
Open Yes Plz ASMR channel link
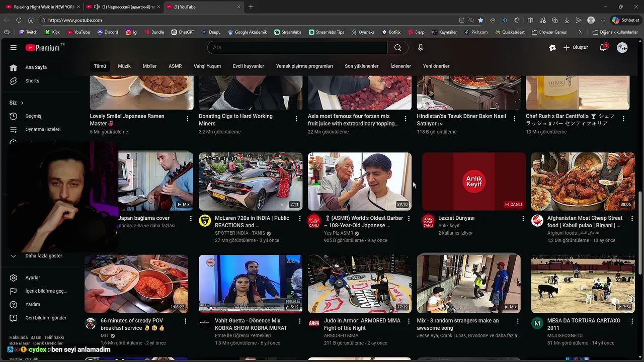(339, 233)
